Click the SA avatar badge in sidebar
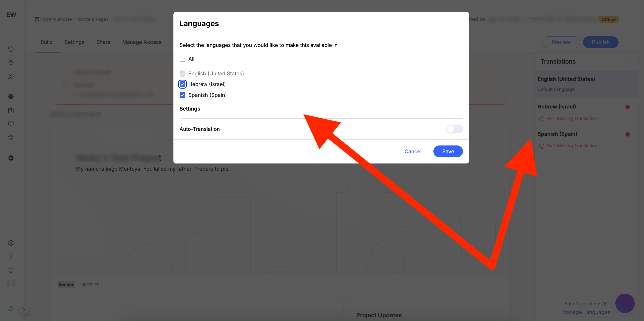 tap(11, 158)
